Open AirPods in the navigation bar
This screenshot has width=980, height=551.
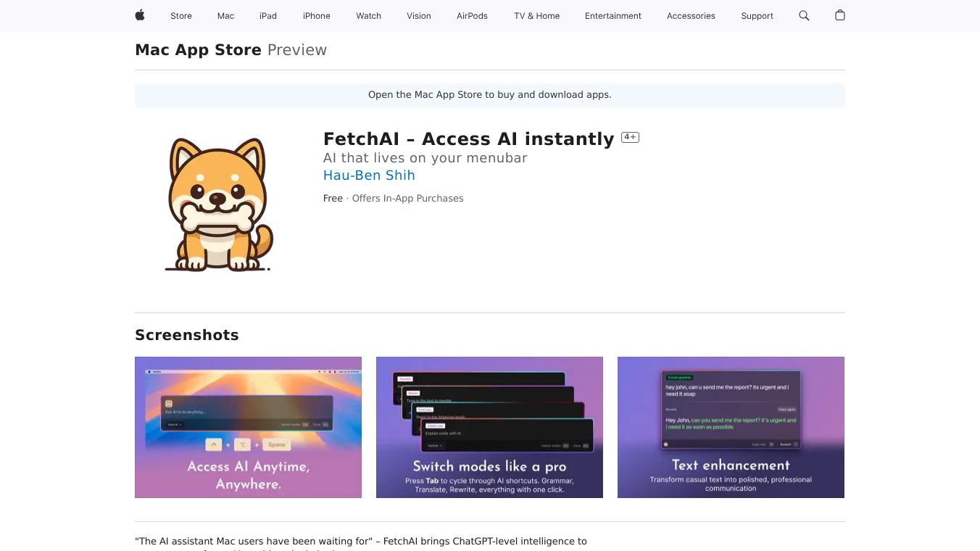click(x=473, y=16)
